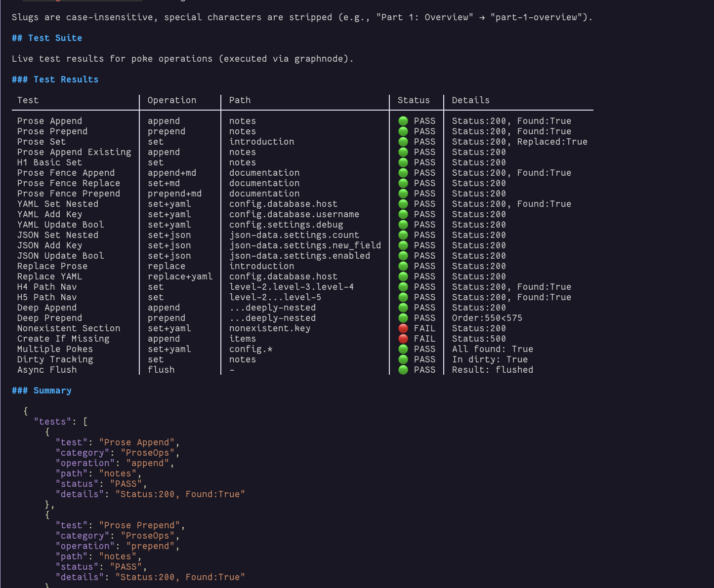Click the Path column header
The height and width of the screenshot is (588, 714).
pos(240,100)
